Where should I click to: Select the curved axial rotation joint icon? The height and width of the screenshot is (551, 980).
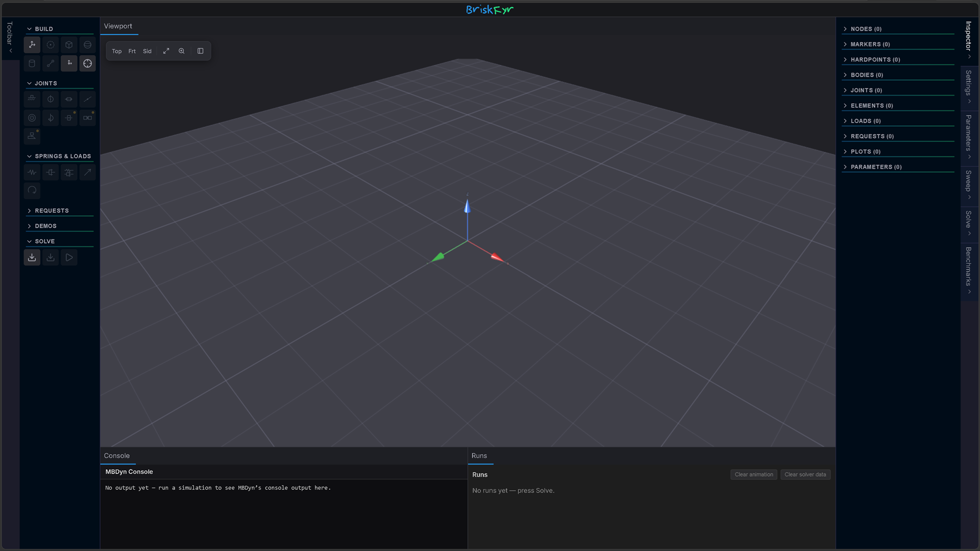[51, 118]
